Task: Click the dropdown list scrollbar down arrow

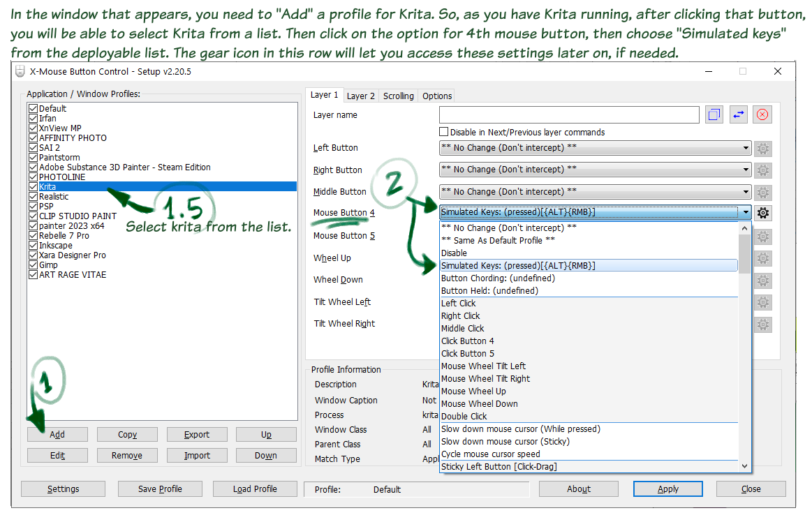Action: point(745,466)
